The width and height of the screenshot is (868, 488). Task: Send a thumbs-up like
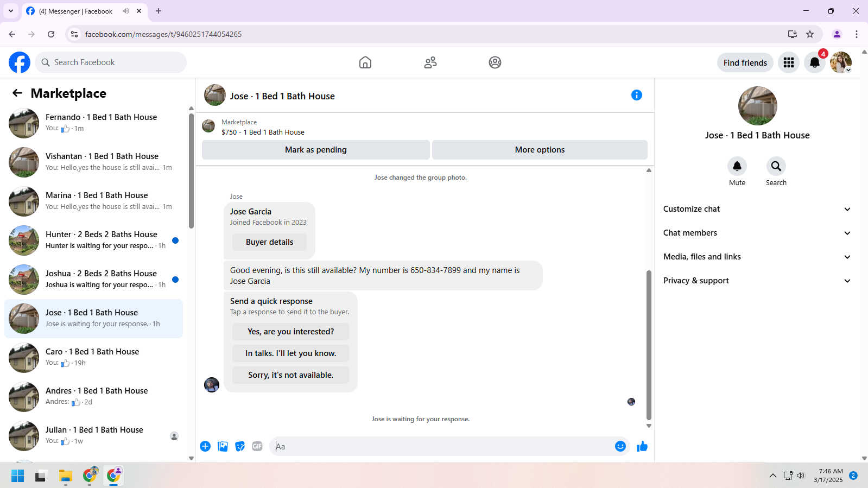(642, 446)
